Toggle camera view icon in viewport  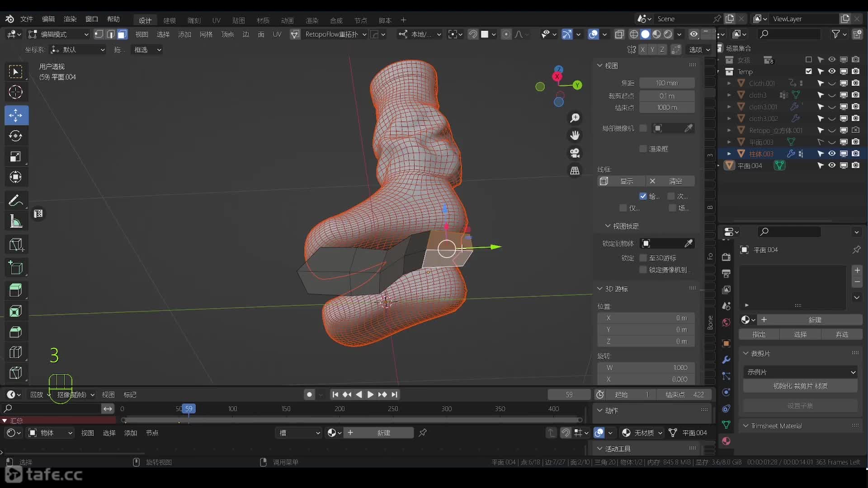click(x=575, y=153)
